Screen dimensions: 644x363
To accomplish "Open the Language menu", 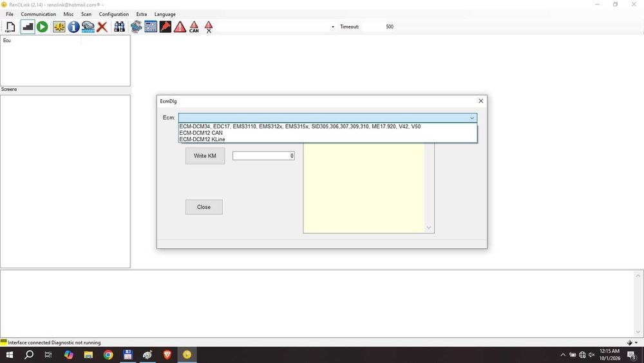I will [165, 14].
